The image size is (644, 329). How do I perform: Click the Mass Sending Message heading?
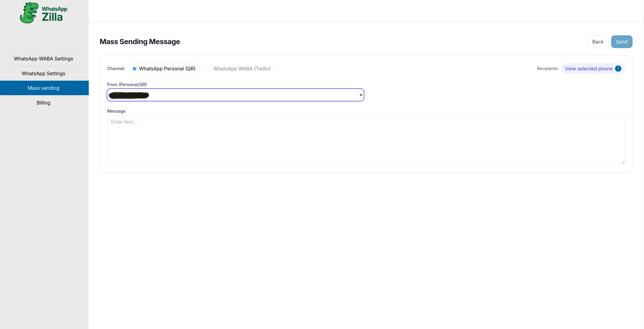click(140, 42)
